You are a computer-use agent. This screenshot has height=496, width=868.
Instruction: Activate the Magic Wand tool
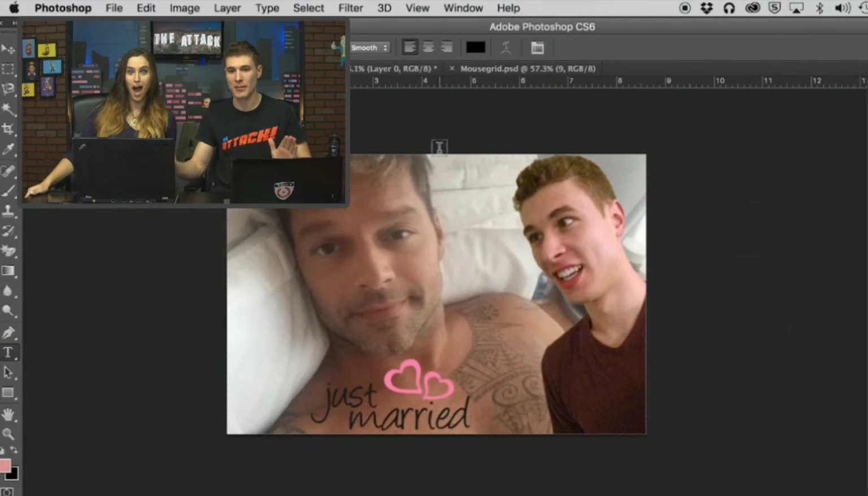point(8,109)
